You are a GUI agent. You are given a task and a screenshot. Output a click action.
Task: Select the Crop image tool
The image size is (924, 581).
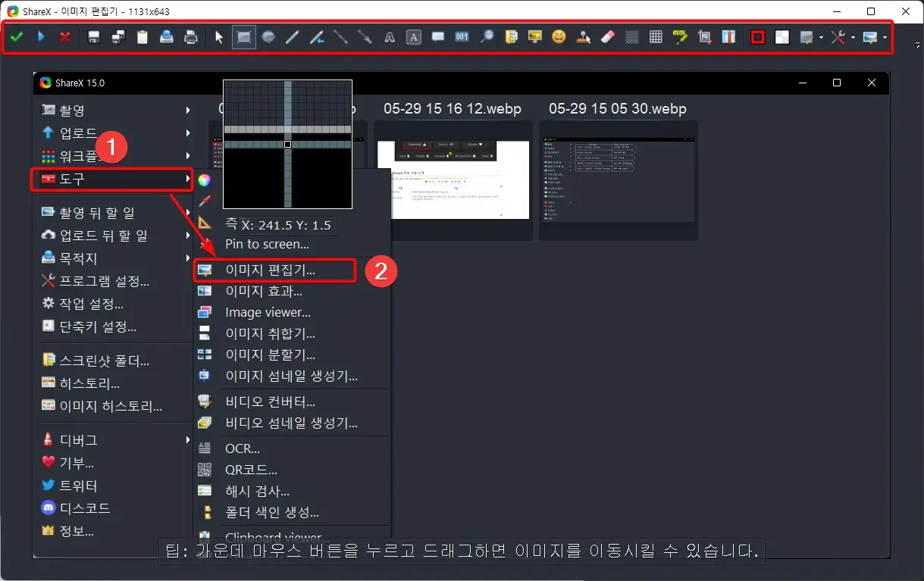(705, 37)
